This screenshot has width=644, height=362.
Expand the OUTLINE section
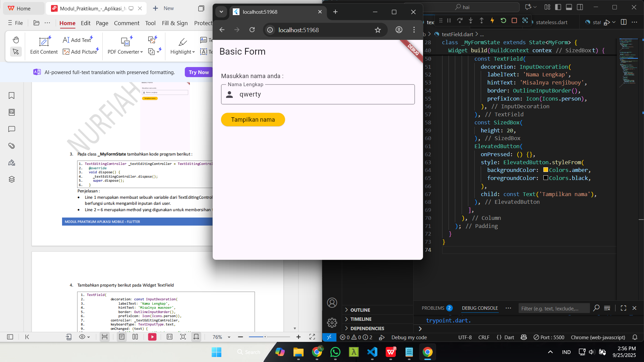[360, 310]
